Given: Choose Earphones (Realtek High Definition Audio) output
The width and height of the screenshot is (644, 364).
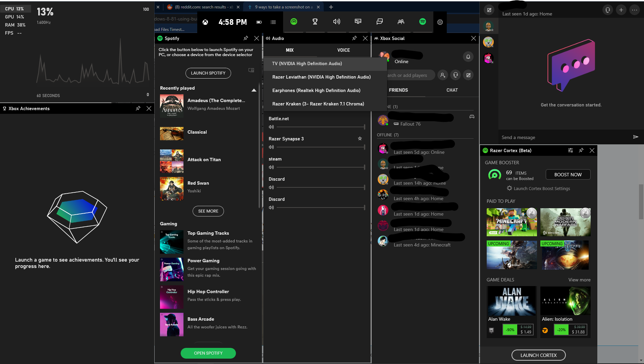Looking at the screenshot, I should pyautogui.click(x=316, y=90).
